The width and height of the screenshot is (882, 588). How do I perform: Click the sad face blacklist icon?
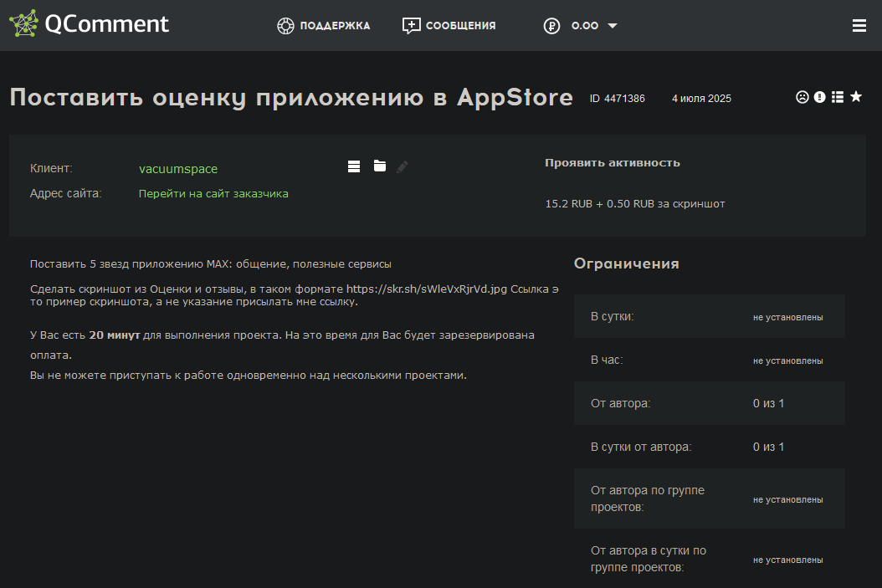pos(802,97)
